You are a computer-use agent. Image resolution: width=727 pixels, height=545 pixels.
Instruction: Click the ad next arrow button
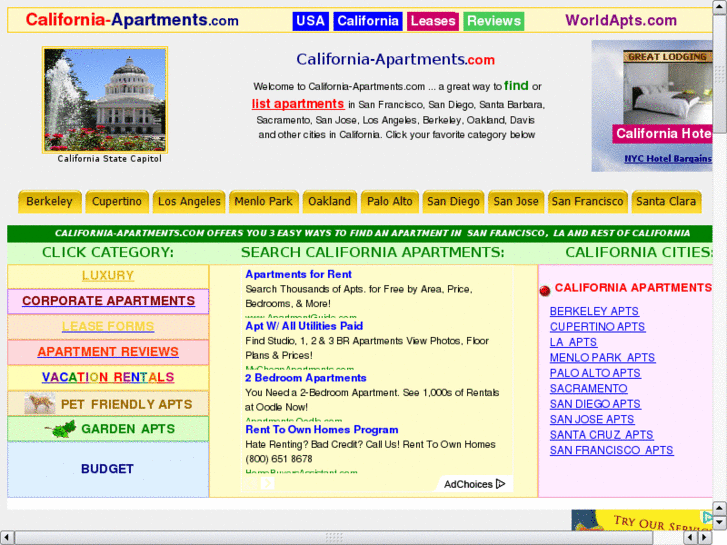[268, 483]
